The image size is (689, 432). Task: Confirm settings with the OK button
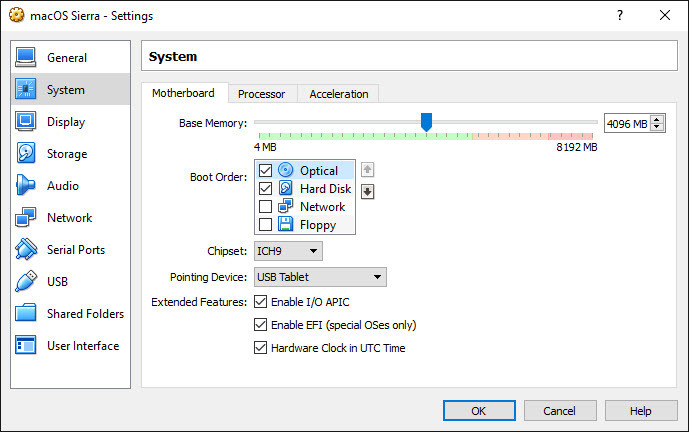[x=479, y=410]
